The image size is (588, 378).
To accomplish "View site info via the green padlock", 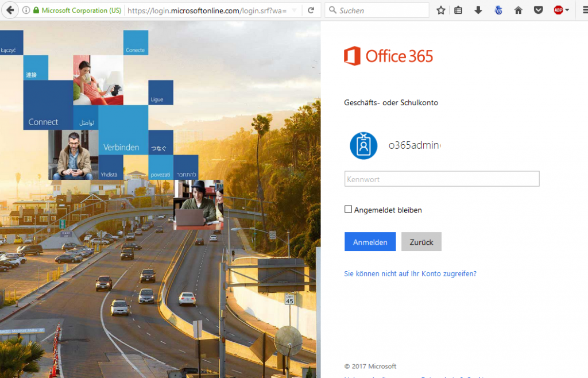I will click(x=37, y=10).
